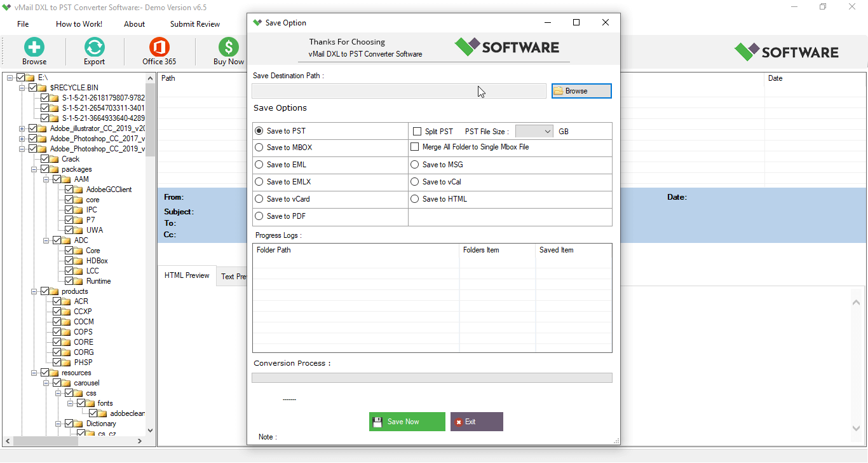The image size is (868, 463).
Task: Collapse the resources tree node
Action: click(x=35, y=373)
